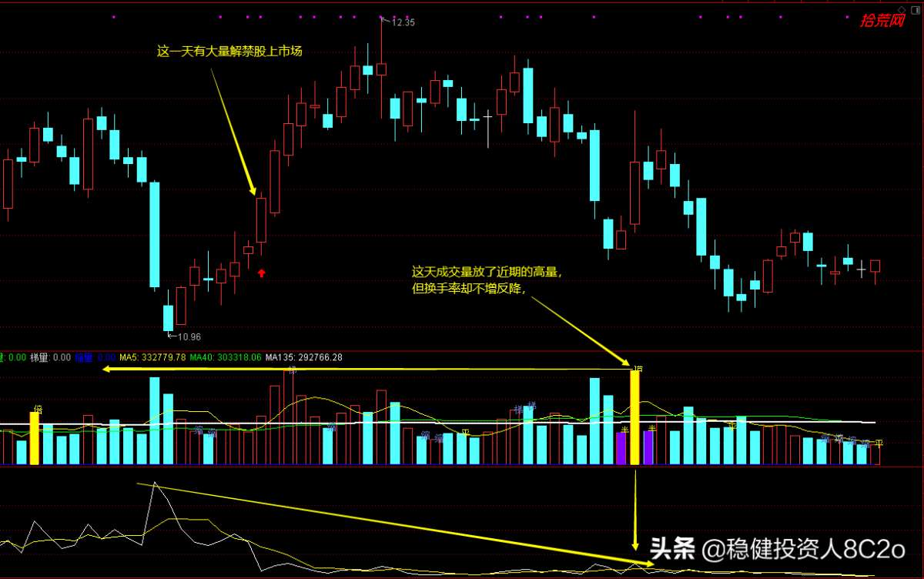Screen dimensions: 924x579
Task: Click the long cyan candle before the 10.96 low
Action: 155,234
